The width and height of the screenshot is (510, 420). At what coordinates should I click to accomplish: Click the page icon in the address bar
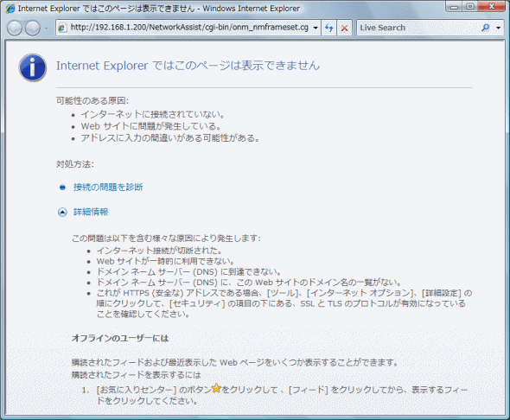[62, 28]
